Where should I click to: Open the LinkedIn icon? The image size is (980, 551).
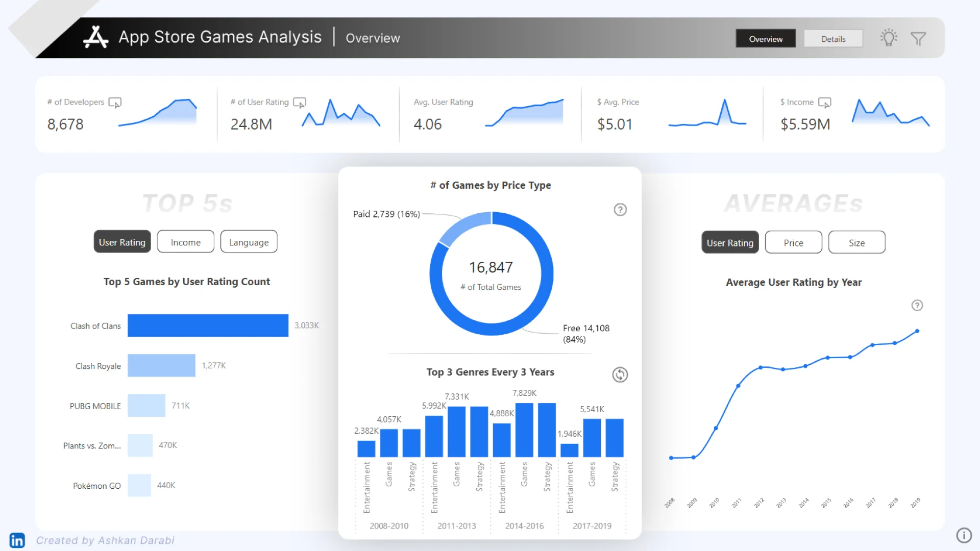(x=17, y=540)
